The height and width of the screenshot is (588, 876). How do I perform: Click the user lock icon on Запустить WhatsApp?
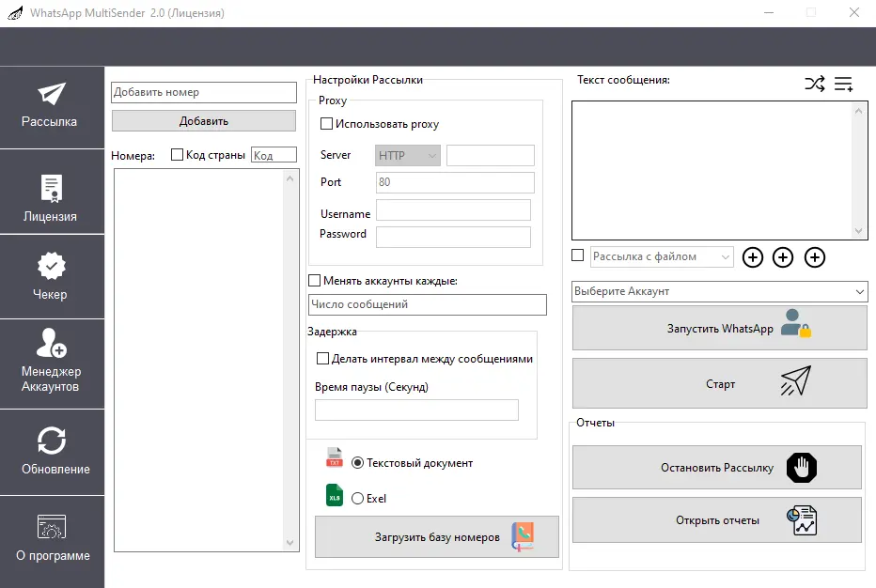click(795, 323)
